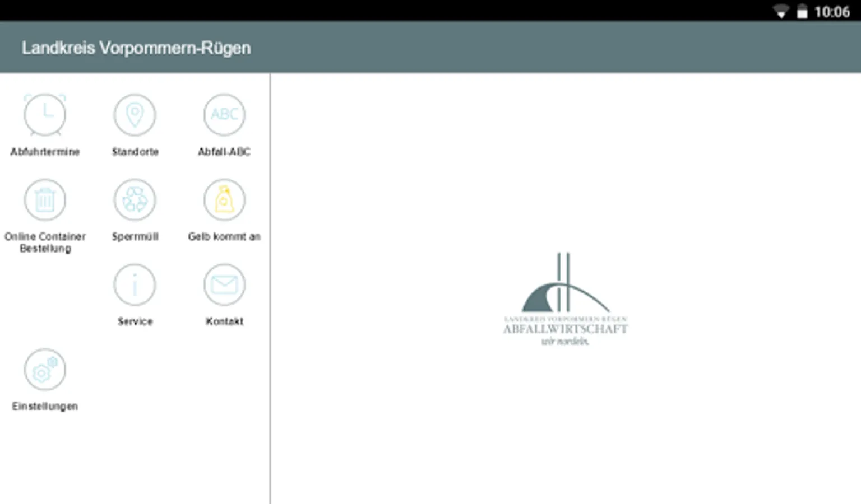
Task: Click the Service label
Action: 135,321
